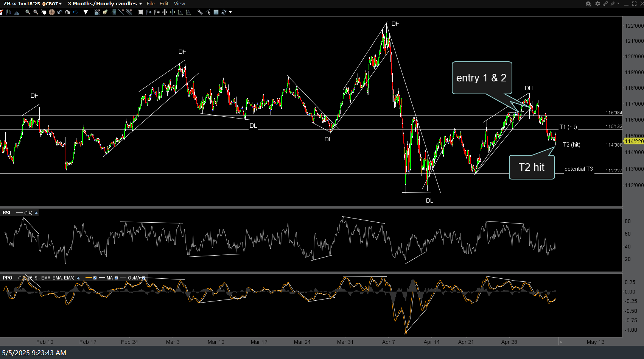Screen dimensions: 644x359
Task: Click the RSI (14) indicator label
Action: (6, 213)
